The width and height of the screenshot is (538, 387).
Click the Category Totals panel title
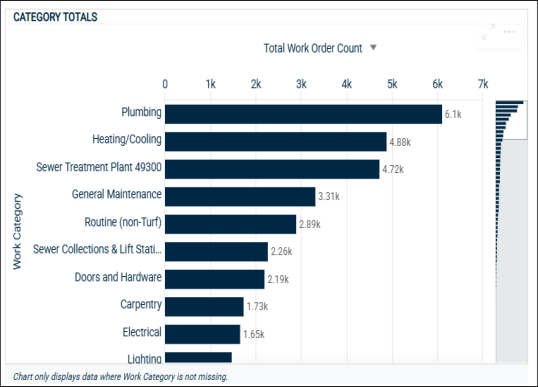coord(55,17)
